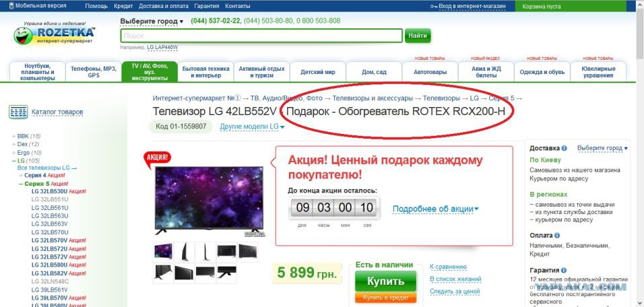Click the main TV product image
The width and height of the screenshot is (644, 307).
click(209, 200)
